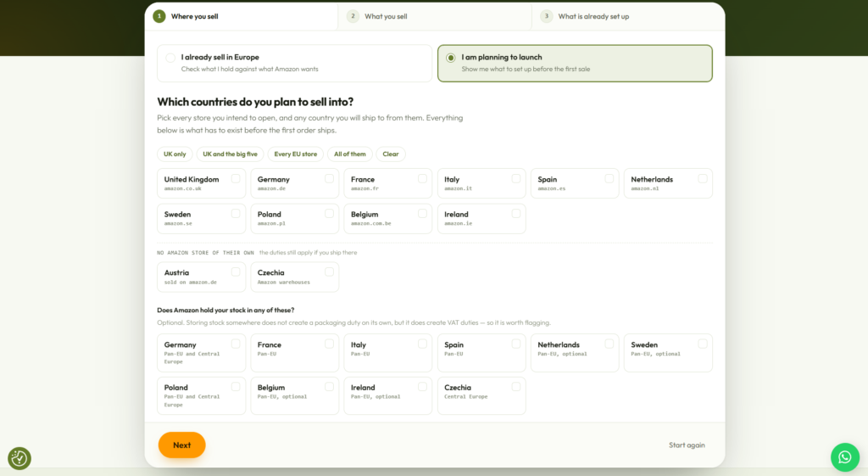Check Poland amazon.pl store
The height and width of the screenshot is (476, 868).
click(294, 218)
